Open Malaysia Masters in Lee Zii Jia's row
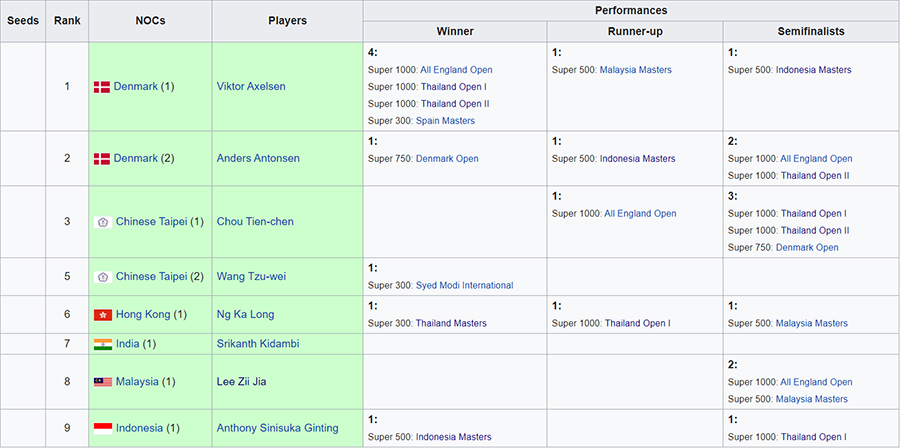900x448 pixels. [812, 399]
